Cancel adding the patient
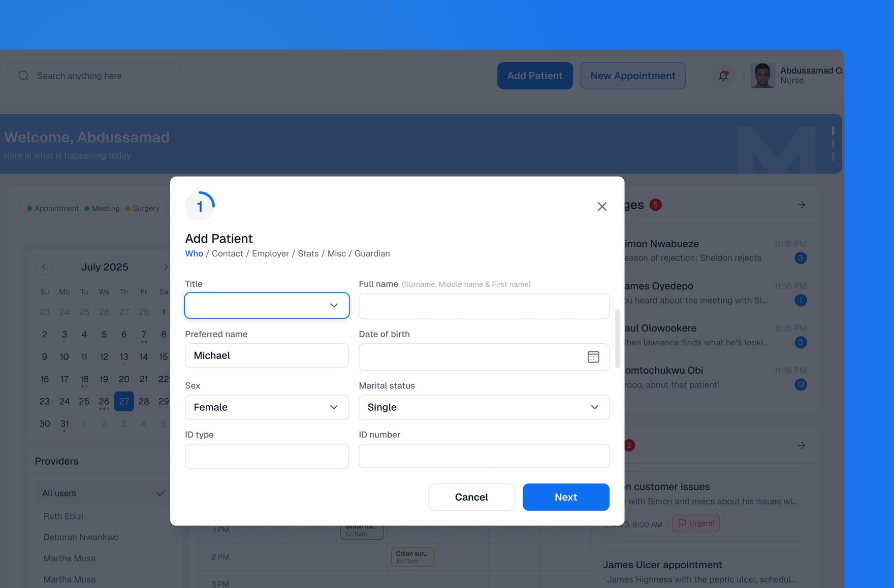894x588 pixels. [471, 497]
